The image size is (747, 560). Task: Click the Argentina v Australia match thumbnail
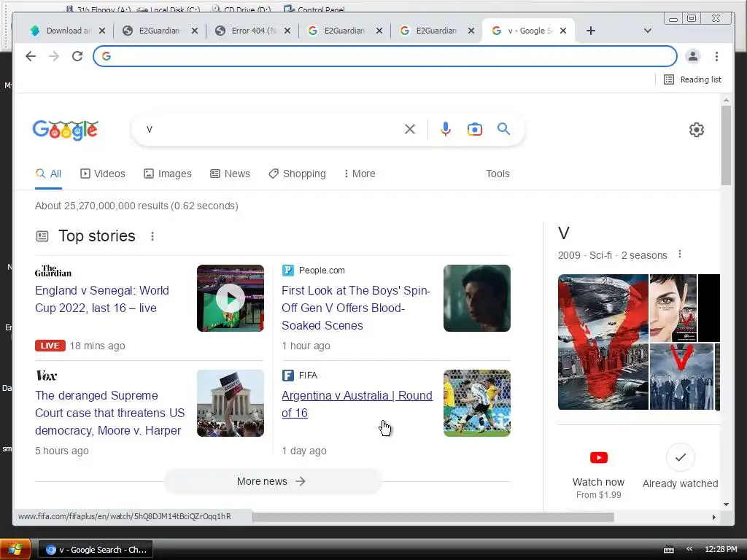coord(477,403)
